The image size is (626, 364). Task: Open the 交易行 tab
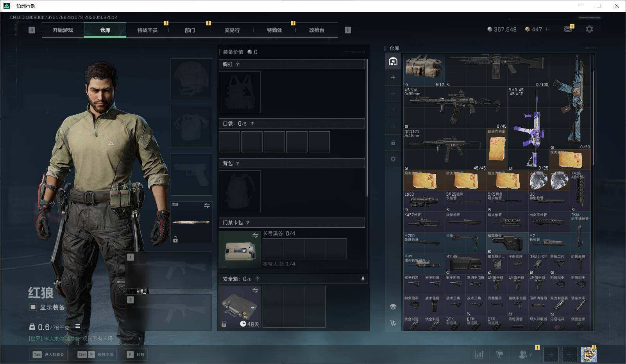click(x=232, y=30)
